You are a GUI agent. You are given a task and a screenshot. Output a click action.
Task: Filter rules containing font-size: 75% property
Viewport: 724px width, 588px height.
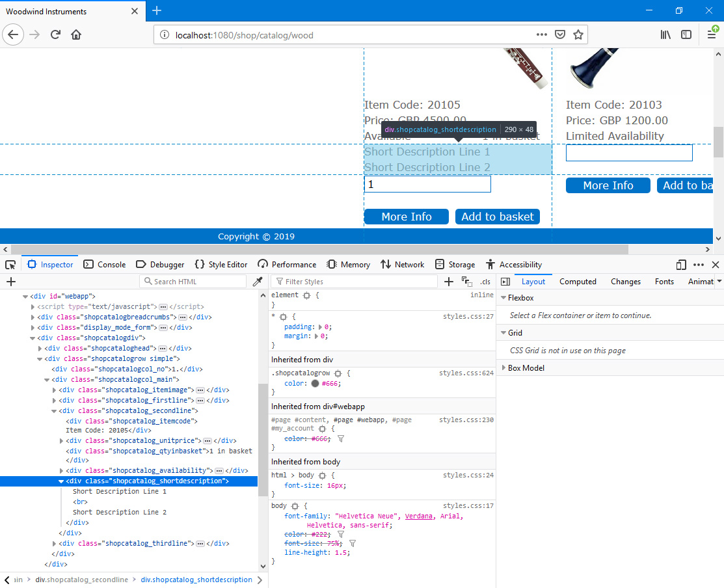[x=353, y=544]
